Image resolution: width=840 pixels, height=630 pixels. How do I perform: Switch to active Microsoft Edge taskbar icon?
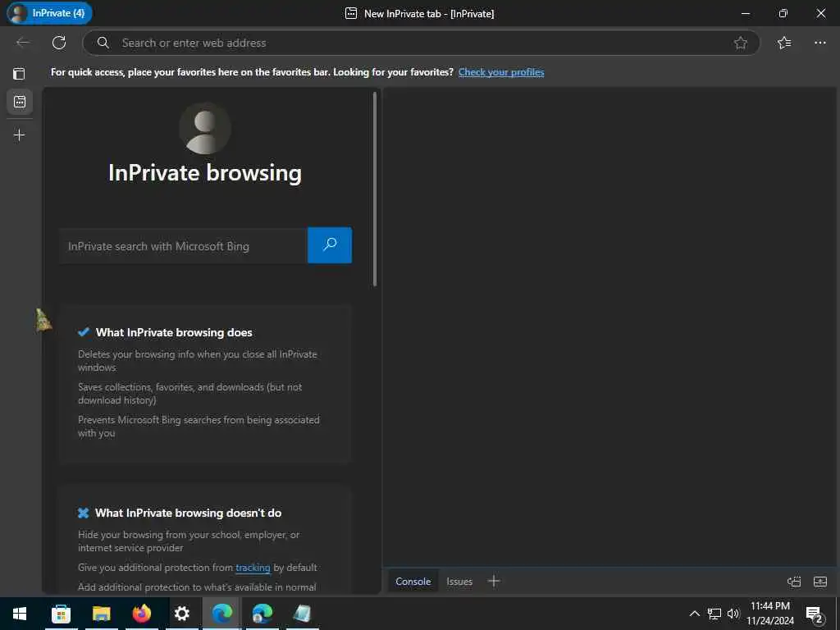(221, 614)
